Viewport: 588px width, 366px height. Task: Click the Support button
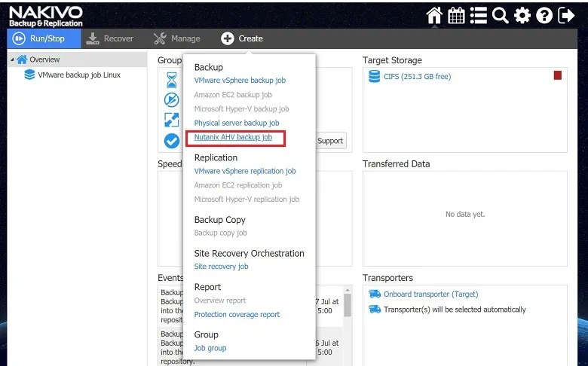(x=330, y=141)
